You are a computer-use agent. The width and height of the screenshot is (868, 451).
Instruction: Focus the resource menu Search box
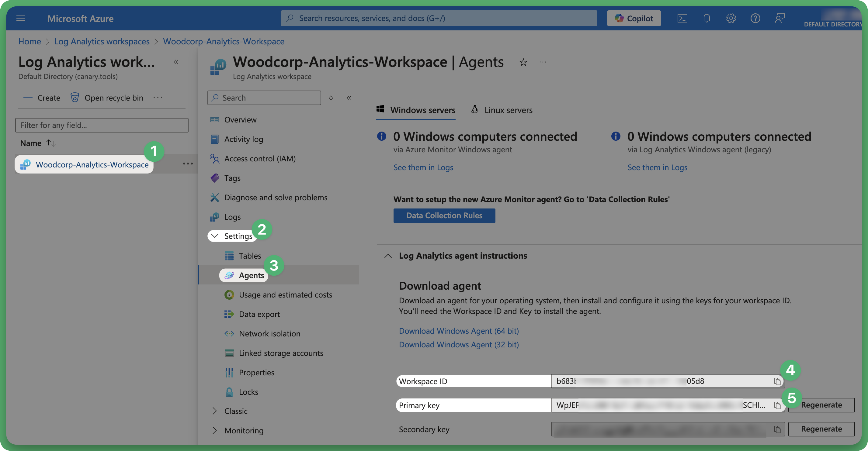[264, 98]
